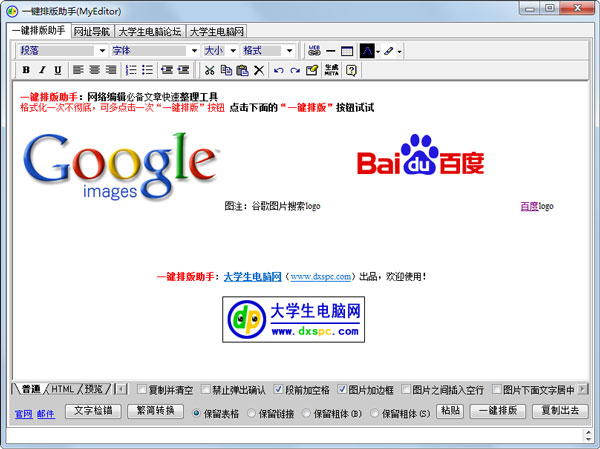Open the www.dxspc.com hyperlink in the editor

pyautogui.click(x=321, y=276)
